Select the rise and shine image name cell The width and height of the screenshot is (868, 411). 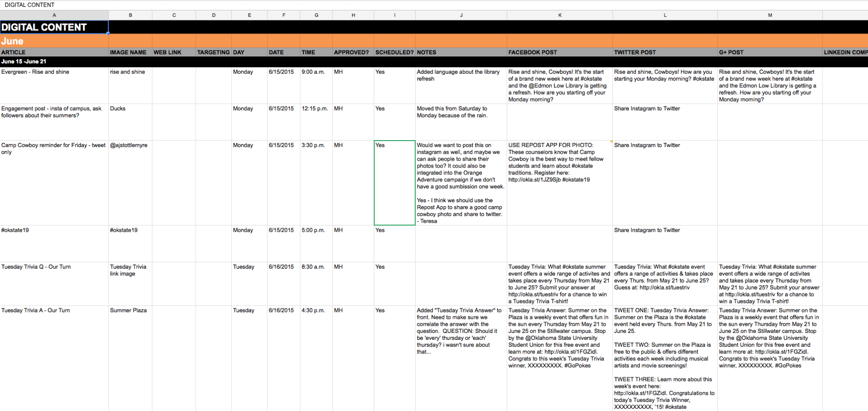coord(130,85)
